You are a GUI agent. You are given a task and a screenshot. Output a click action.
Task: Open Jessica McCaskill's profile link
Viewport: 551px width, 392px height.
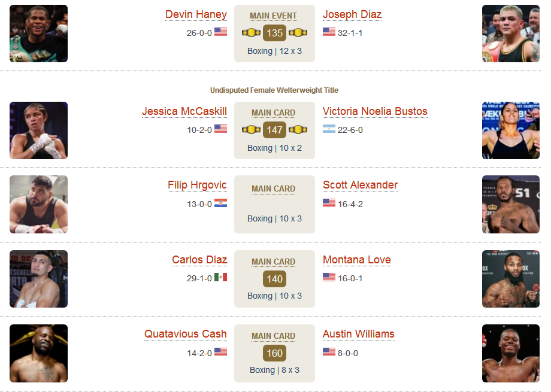[184, 111]
